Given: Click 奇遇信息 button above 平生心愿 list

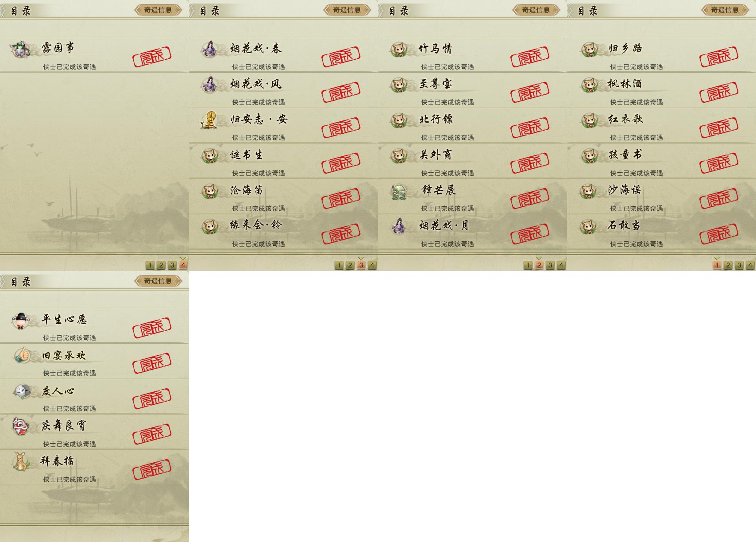Looking at the screenshot, I should [158, 281].
